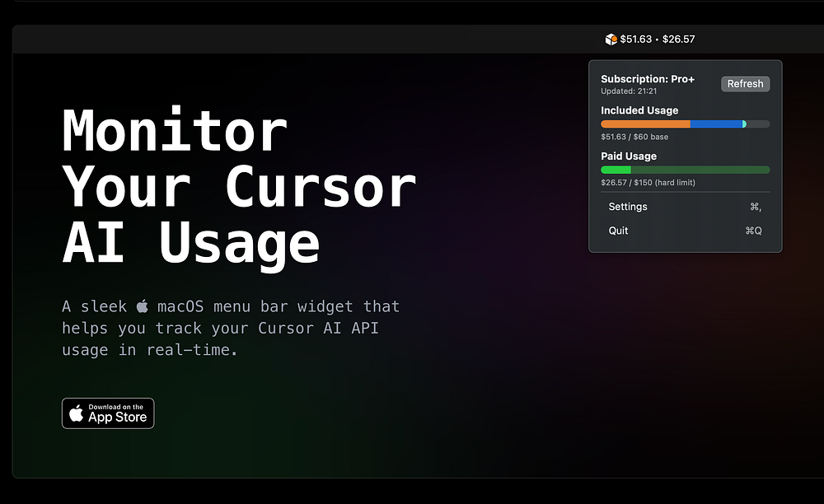Click the ⌘Q shortcut beside Quit
The image size is (824, 504).
coord(754,231)
